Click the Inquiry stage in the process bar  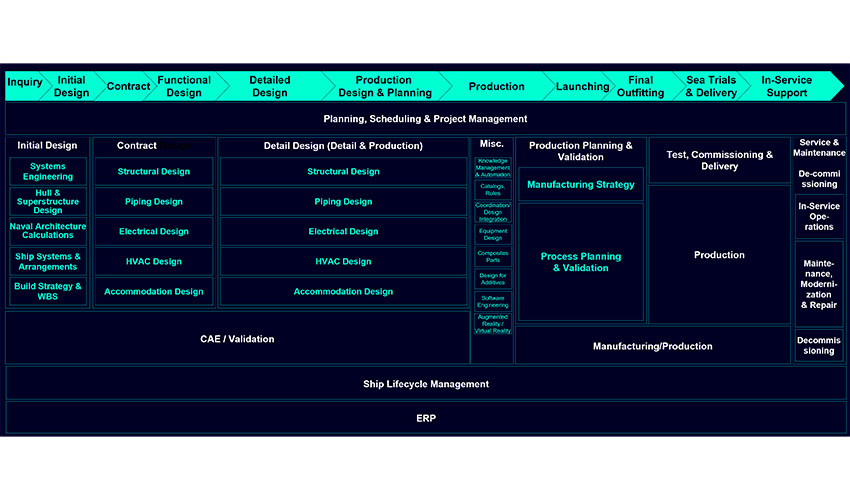(25, 86)
